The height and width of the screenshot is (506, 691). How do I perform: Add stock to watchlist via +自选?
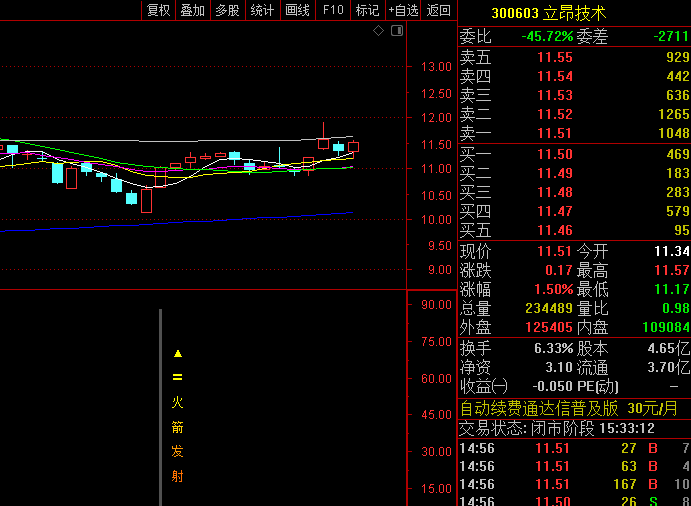coord(403,10)
